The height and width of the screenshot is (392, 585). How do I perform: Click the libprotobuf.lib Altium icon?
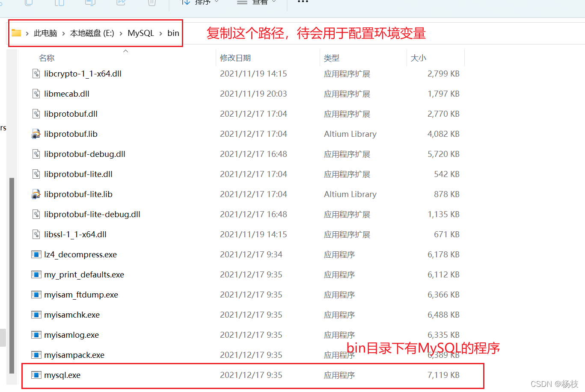[x=36, y=134]
